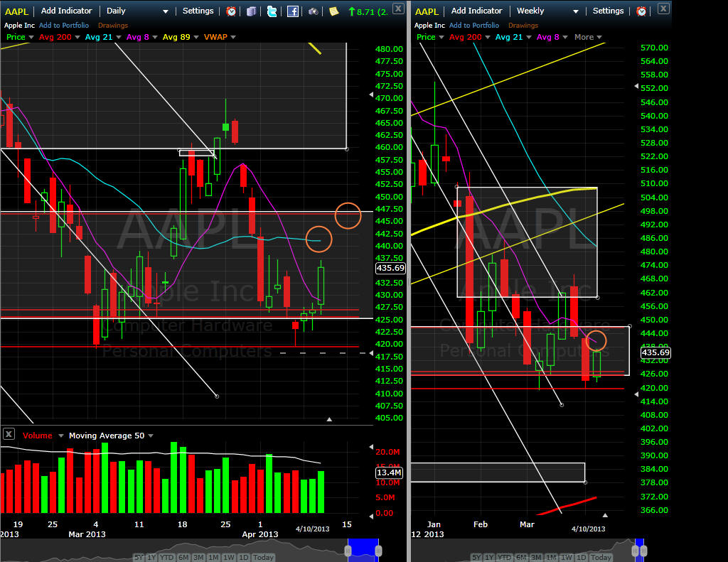Open alerts clock icon in Weekly chart
Viewport: 728px width, 562px height.
pos(641,11)
